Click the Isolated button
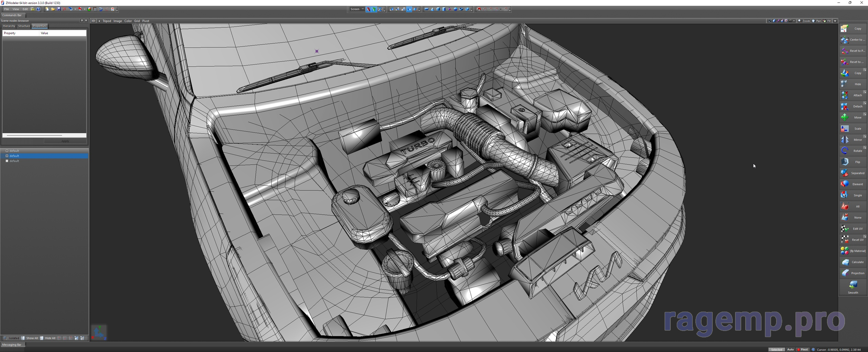This screenshot has height=352, width=868. click(11, 338)
